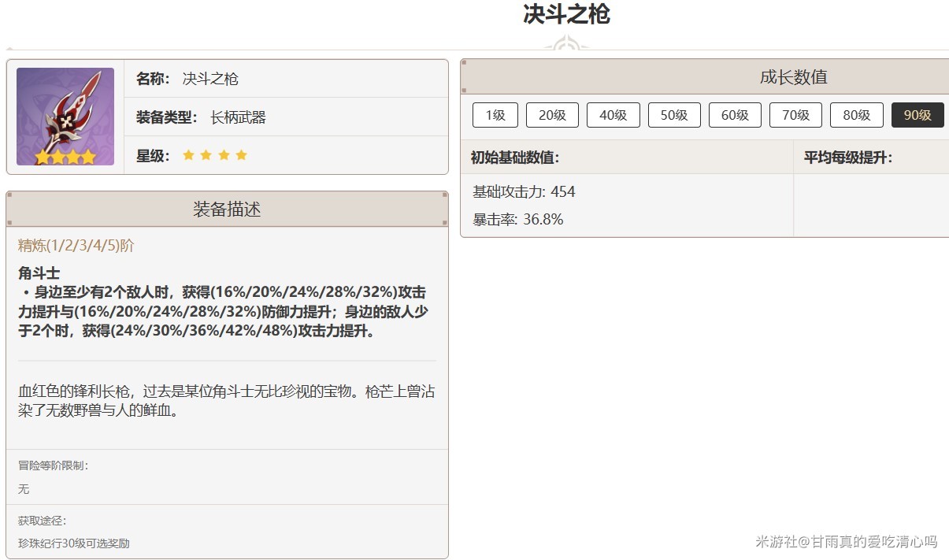Switch to the 90级 tab
The image size is (949, 560).
(x=917, y=115)
